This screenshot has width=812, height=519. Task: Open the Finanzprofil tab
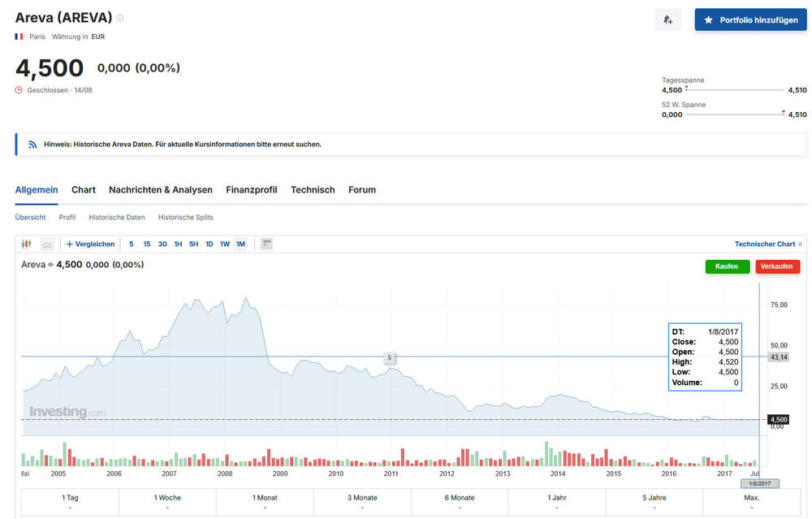tap(251, 189)
